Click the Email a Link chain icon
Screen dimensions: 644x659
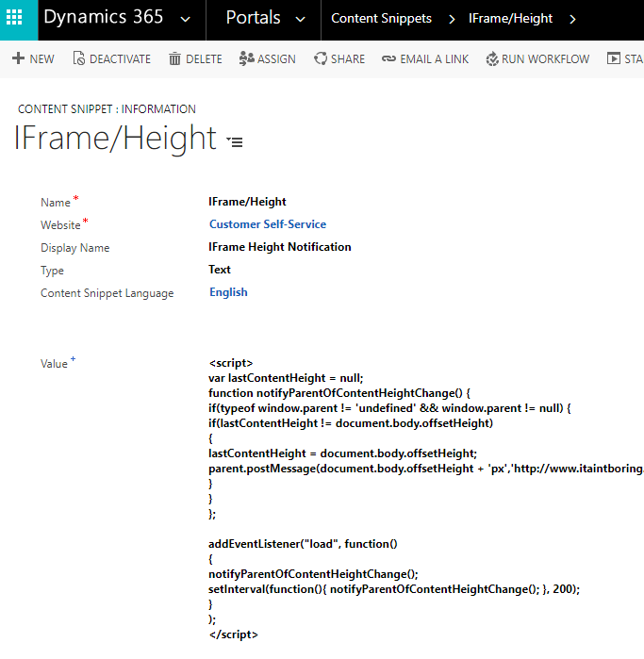[x=388, y=58]
